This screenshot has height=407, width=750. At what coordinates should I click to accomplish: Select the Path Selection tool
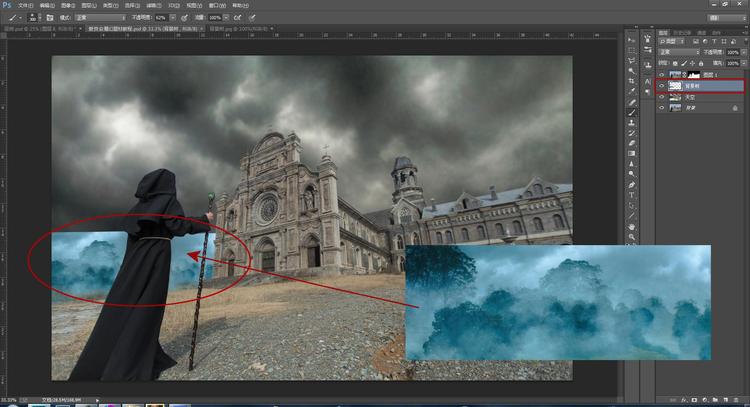pos(631,206)
